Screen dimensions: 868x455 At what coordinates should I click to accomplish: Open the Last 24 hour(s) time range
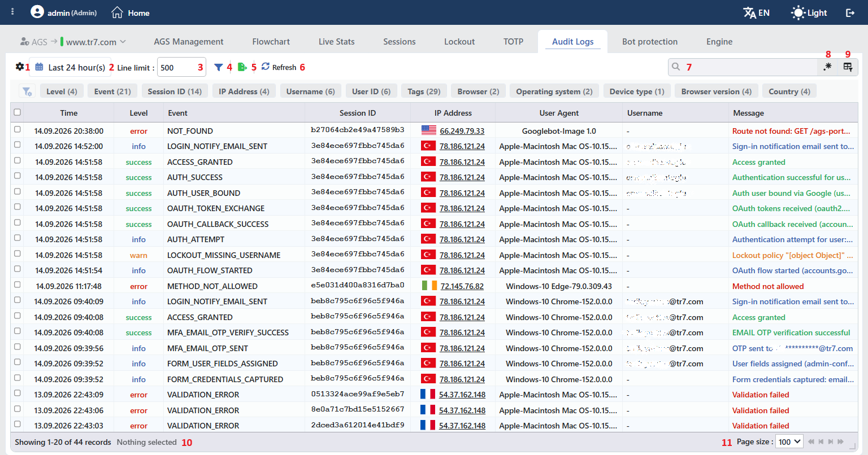(x=71, y=67)
